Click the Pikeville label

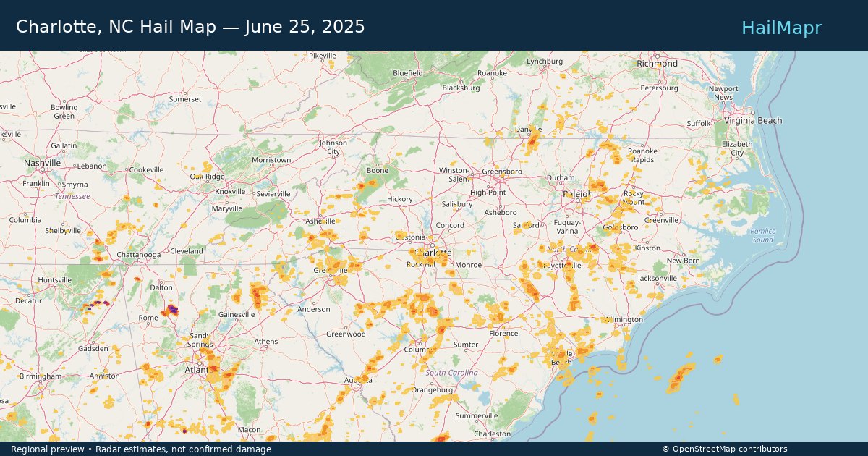pyautogui.click(x=323, y=56)
